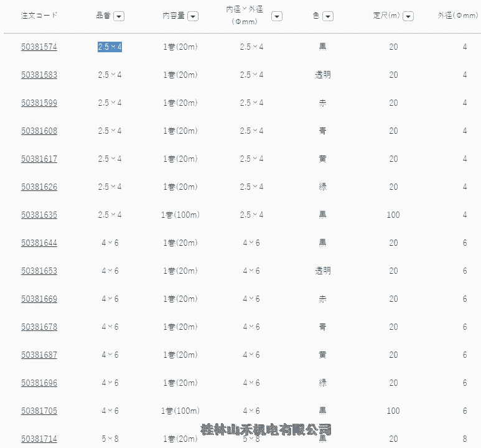Open order code 50381653 link
Screen dimensions: 481x448
coord(39,271)
